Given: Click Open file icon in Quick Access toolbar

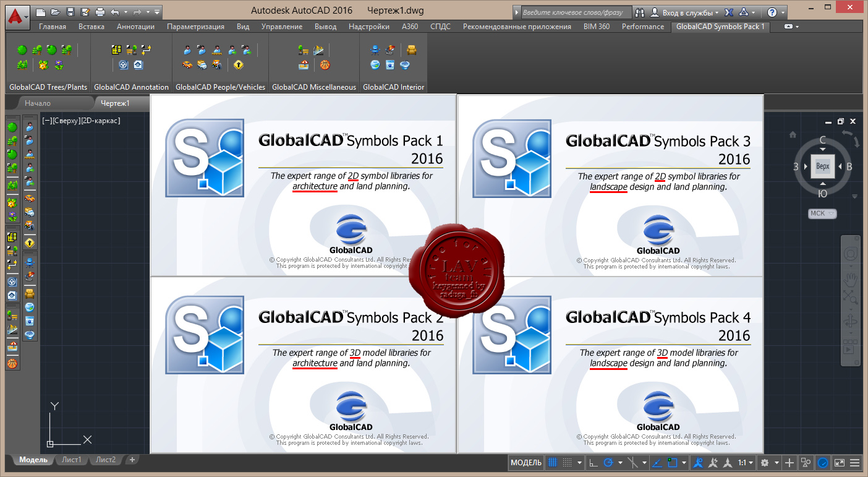Looking at the screenshot, I should (55, 12).
